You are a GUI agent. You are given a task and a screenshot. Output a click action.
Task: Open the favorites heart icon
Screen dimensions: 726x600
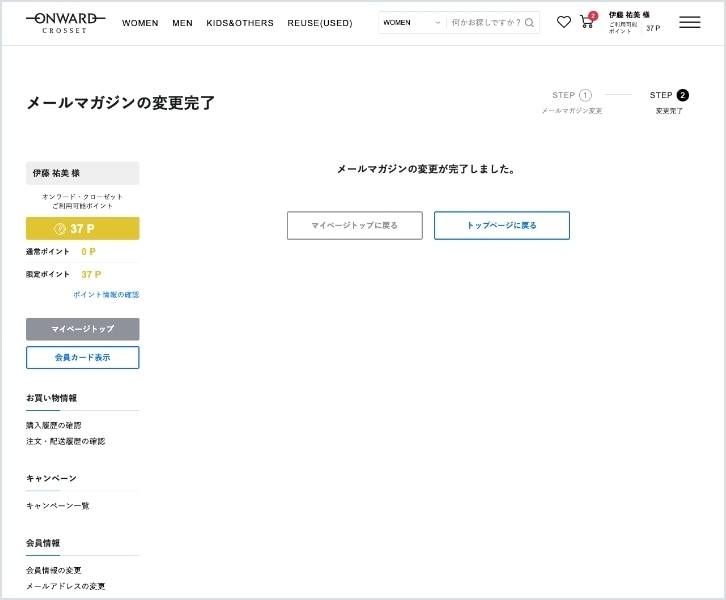564,22
